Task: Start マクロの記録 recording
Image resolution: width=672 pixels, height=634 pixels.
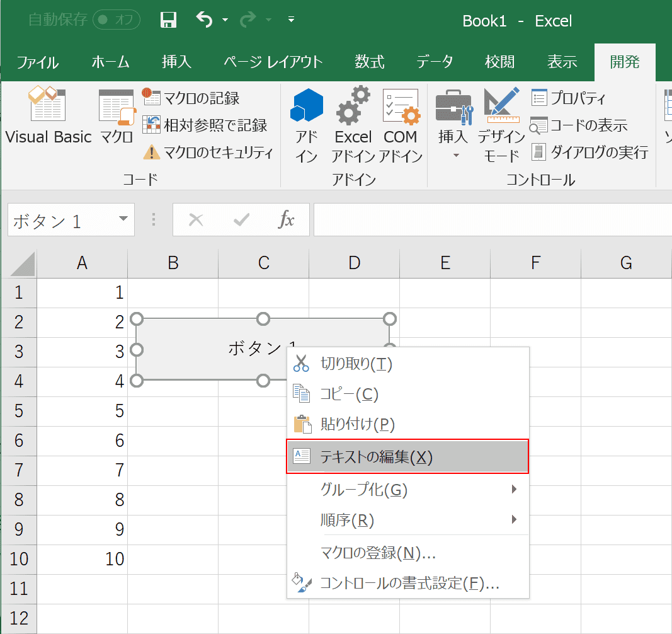Action: 191,98
